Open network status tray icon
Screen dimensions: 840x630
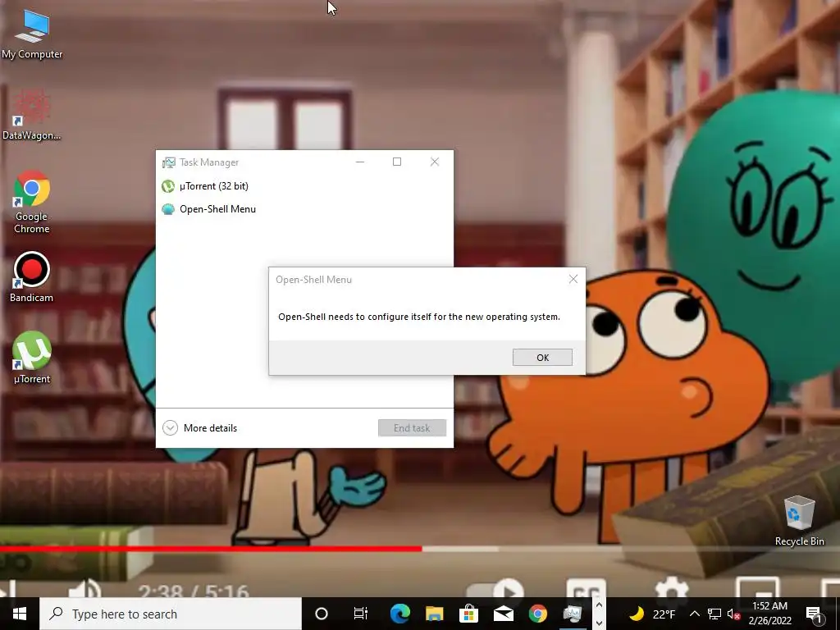[714, 614]
